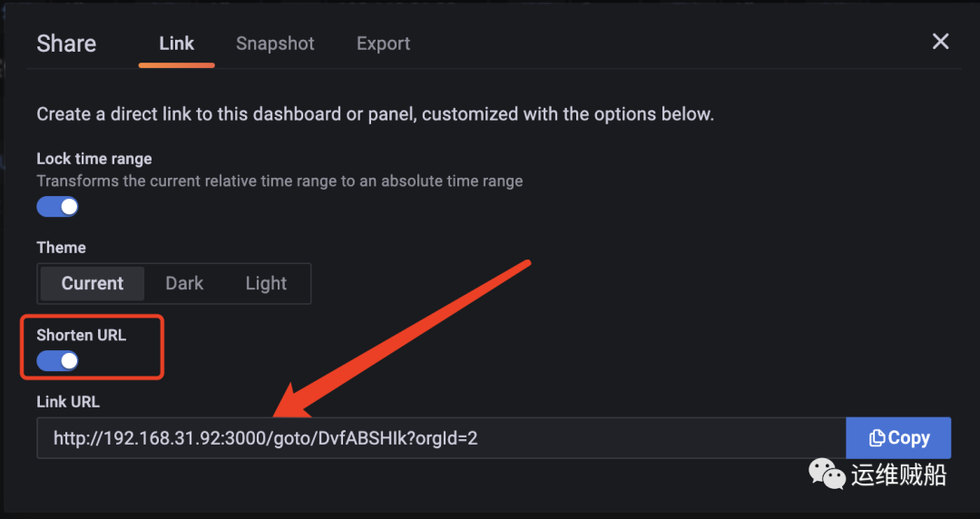Choose the Light theme option
Image resolution: width=980 pixels, height=519 pixels.
(x=266, y=283)
